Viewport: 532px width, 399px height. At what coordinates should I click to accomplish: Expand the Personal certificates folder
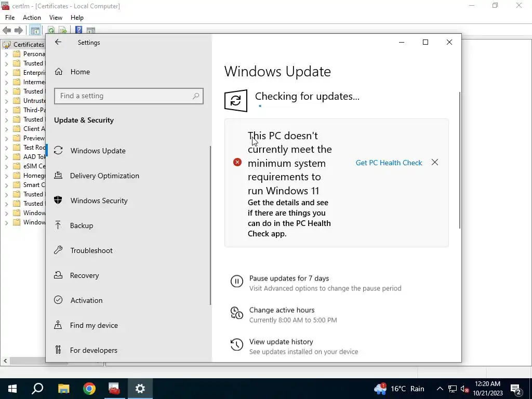tap(6, 54)
